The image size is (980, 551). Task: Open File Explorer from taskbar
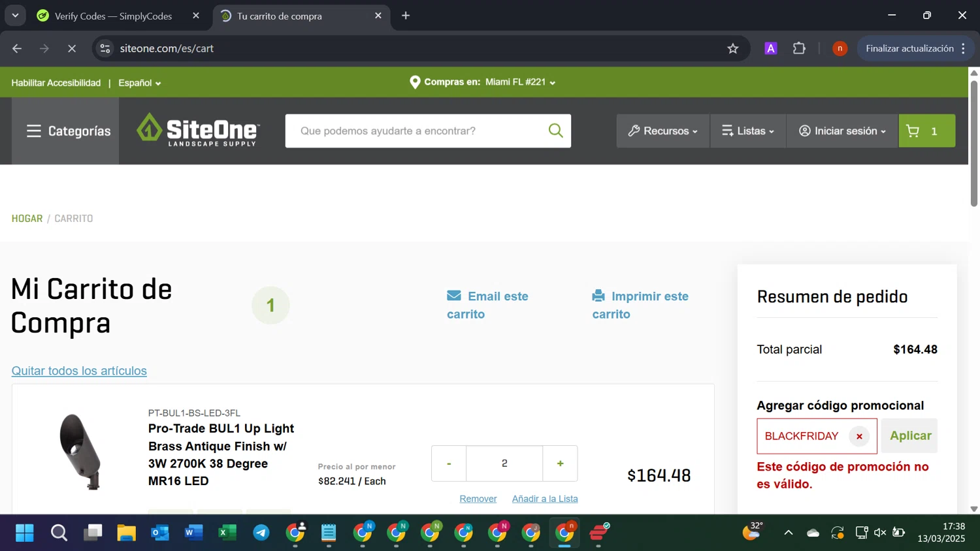click(126, 533)
